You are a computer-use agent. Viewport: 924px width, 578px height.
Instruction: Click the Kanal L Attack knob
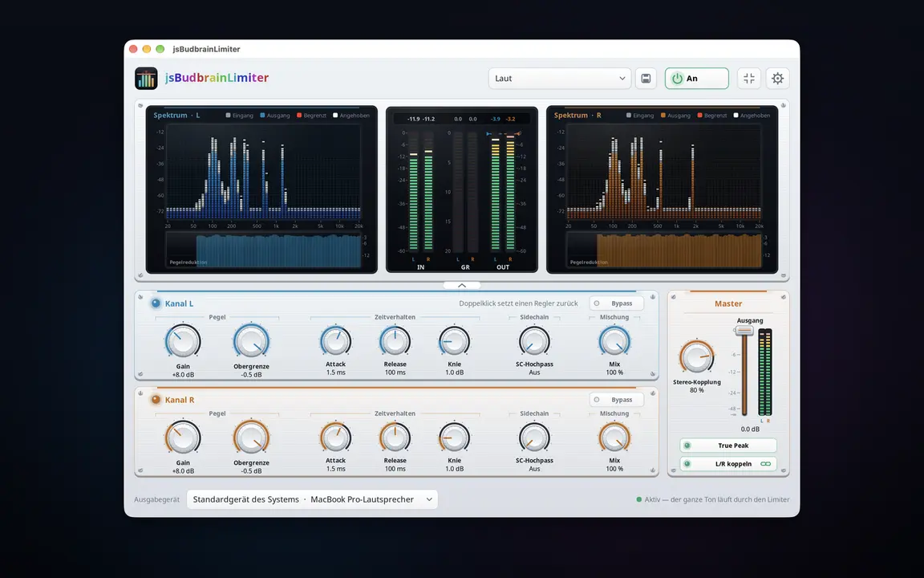(335, 341)
